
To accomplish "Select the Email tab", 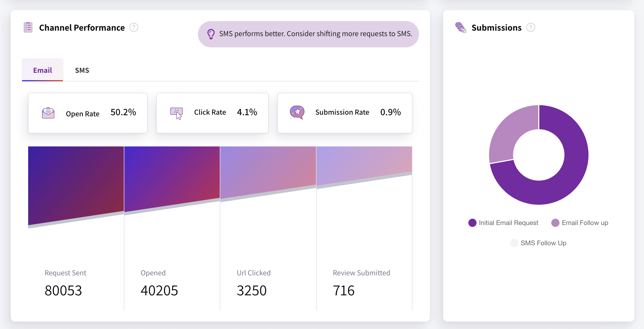I will pyautogui.click(x=42, y=70).
